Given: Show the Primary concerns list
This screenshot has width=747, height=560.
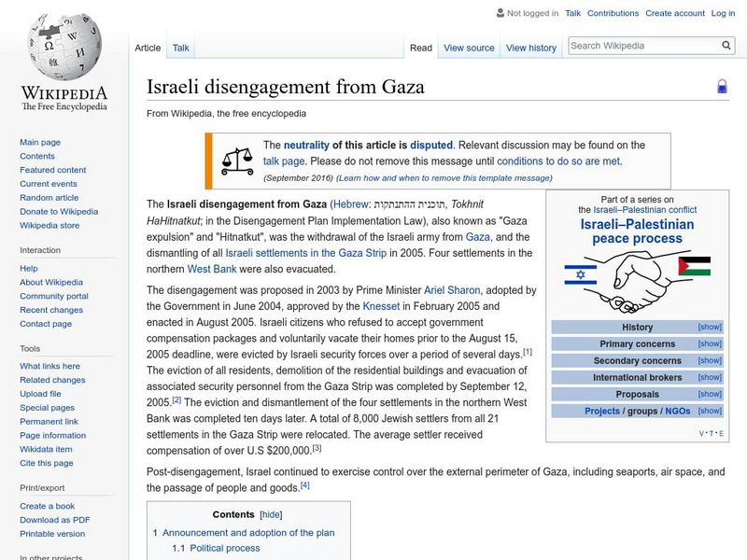Looking at the screenshot, I should [710, 343].
